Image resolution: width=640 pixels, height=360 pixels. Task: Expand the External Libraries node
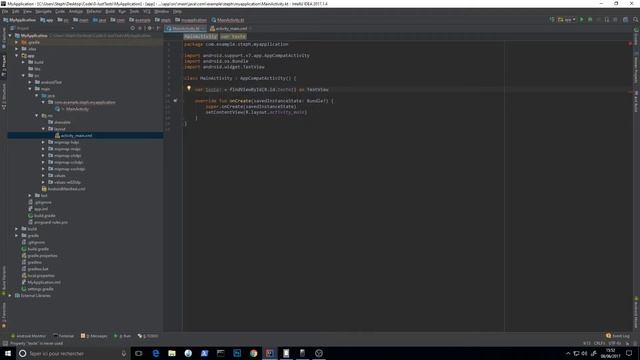10,296
